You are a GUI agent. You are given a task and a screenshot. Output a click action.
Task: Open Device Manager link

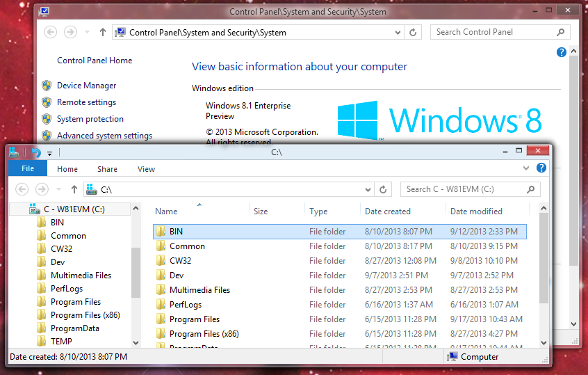tap(87, 86)
